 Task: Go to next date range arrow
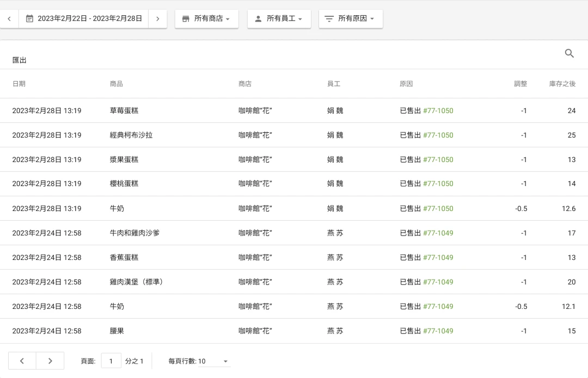157,18
